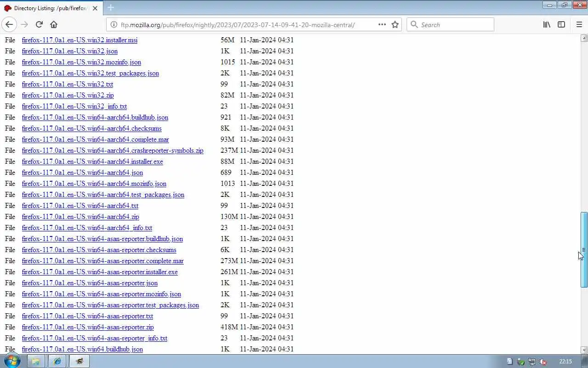This screenshot has width=588, height=368.
Task: Bookmark this page with the star
Action: (395, 24)
